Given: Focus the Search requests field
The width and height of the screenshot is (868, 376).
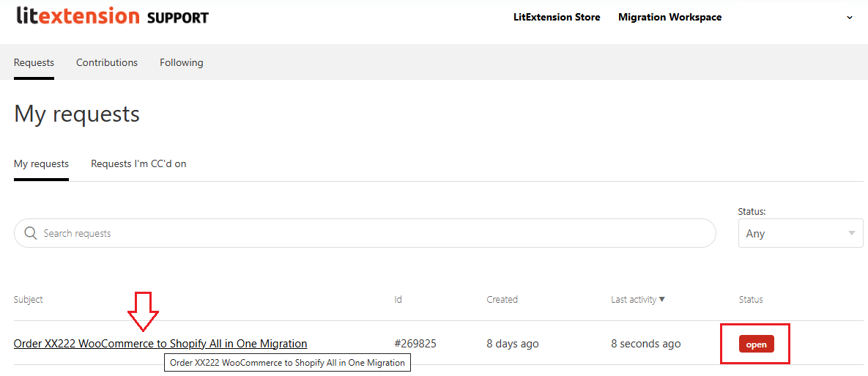Looking at the screenshot, I should pyautogui.click(x=366, y=233).
